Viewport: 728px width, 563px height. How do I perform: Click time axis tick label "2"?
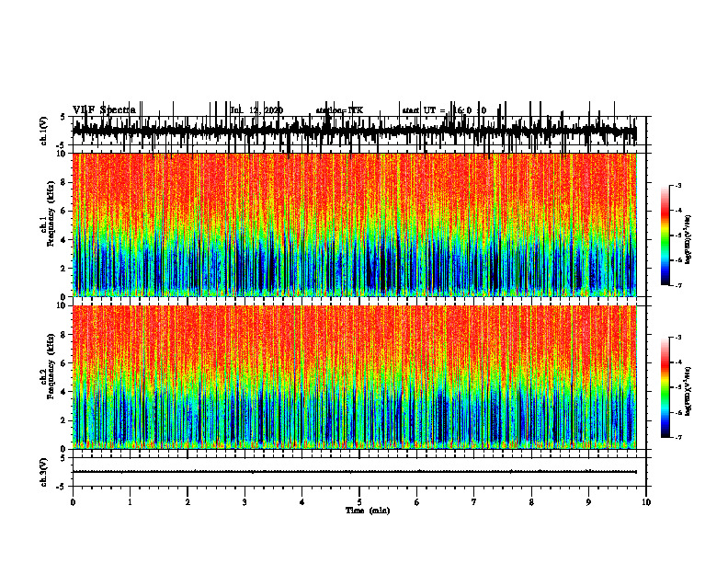coord(188,502)
